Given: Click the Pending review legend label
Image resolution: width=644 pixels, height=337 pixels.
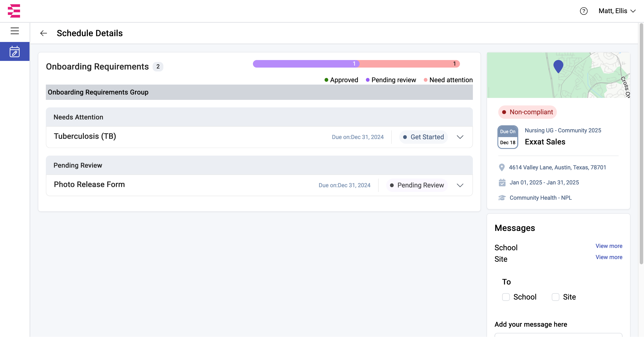Looking at the screenshot, I should click(x=393, y=80).
